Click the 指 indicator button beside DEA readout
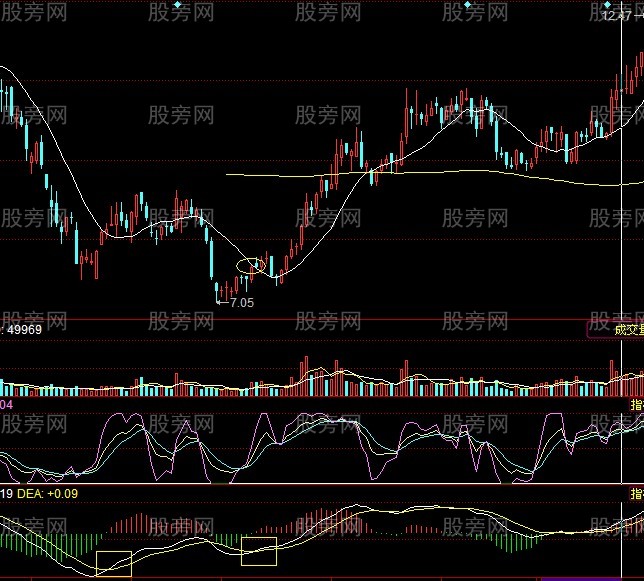The width and height of the screenshot is (644, 581). click(637, 494)
